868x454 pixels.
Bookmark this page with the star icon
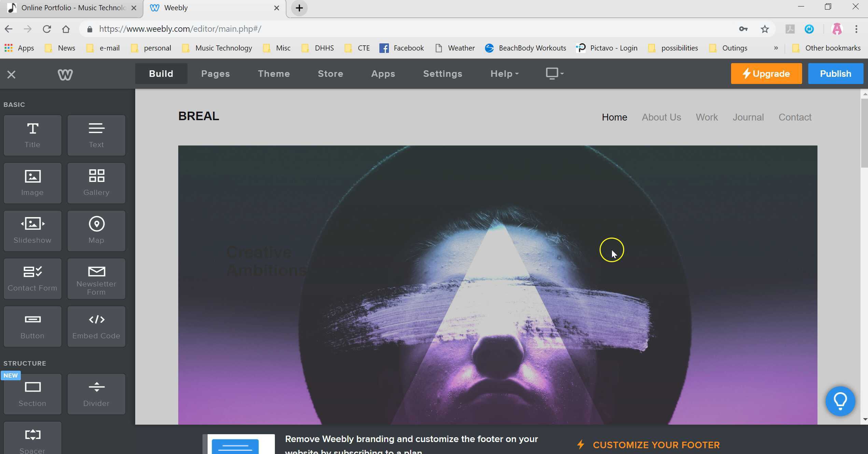(x=765, y=29)
